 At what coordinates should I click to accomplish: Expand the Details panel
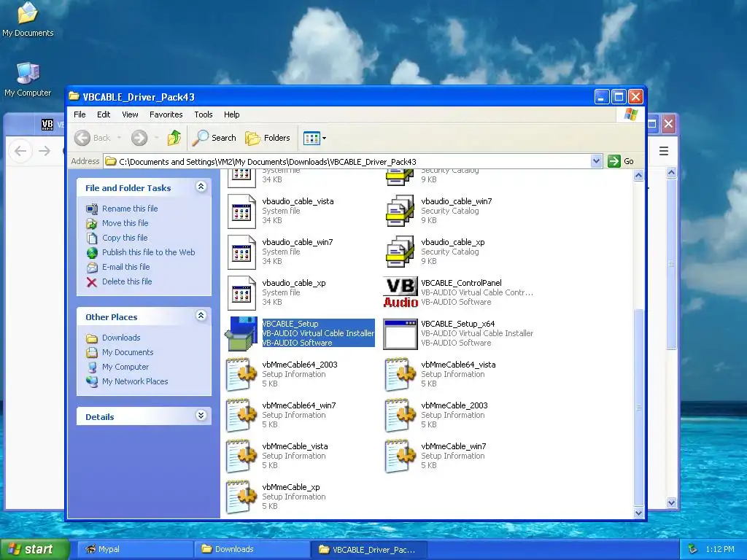pos(201,416)
